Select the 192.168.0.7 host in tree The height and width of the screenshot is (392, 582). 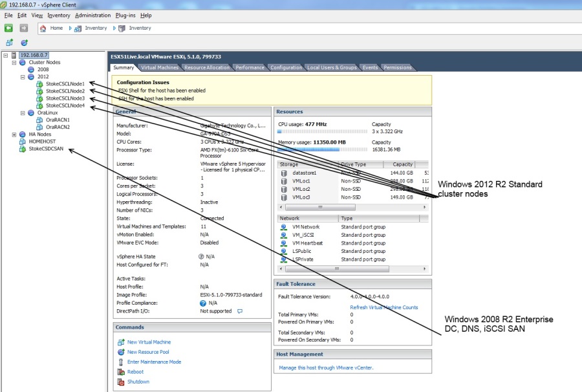pos(34,56)
